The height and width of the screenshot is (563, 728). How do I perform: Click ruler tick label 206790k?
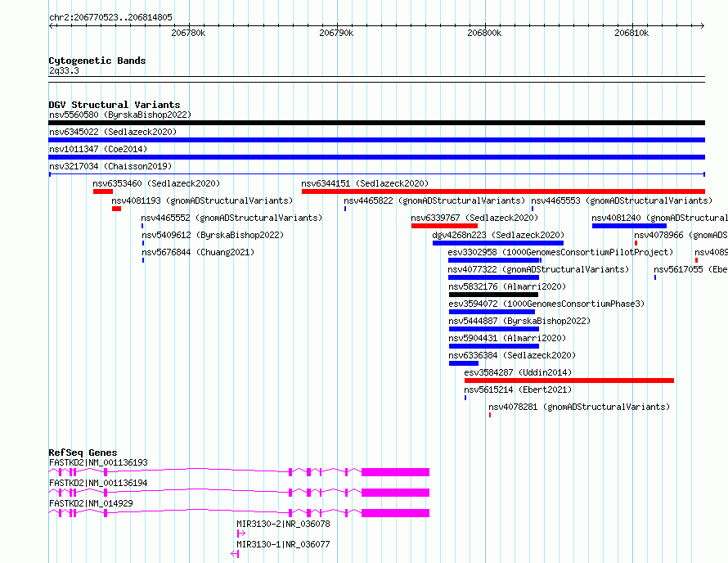[x=336, y=33]
